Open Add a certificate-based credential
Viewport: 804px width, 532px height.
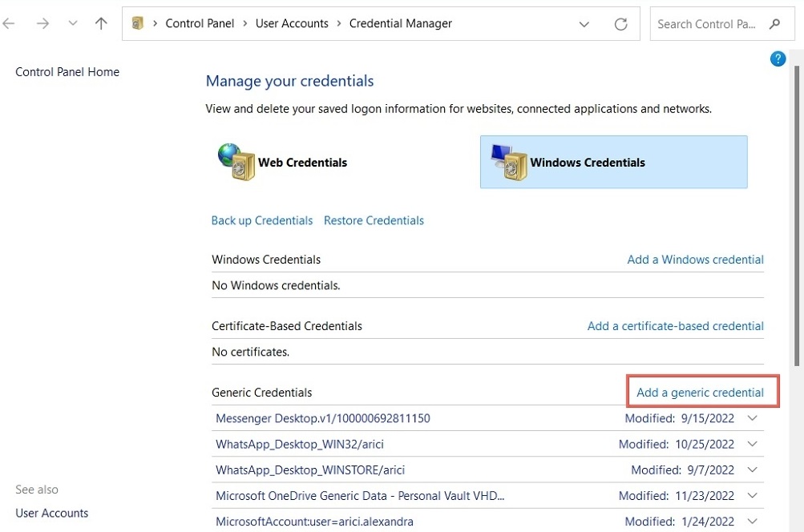(675, 326)
